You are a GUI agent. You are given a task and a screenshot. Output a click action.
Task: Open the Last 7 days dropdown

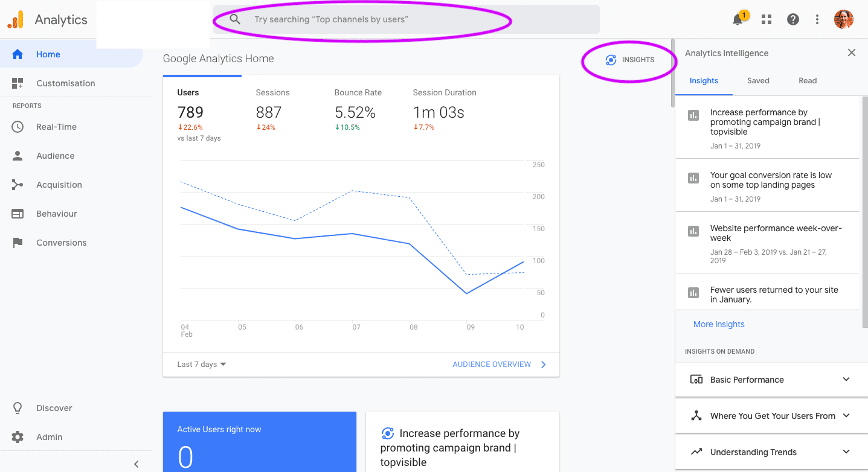pos(202,365)
